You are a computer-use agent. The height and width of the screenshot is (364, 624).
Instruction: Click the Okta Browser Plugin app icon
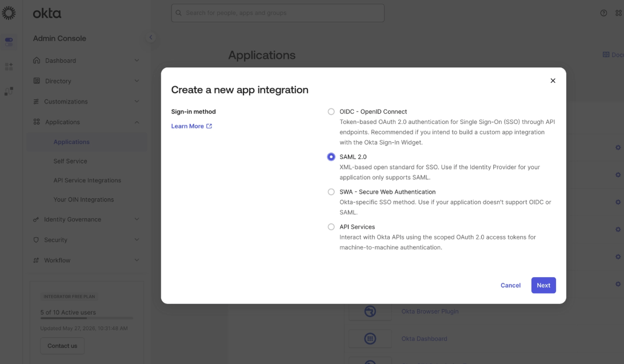click(x=370, y=311)
